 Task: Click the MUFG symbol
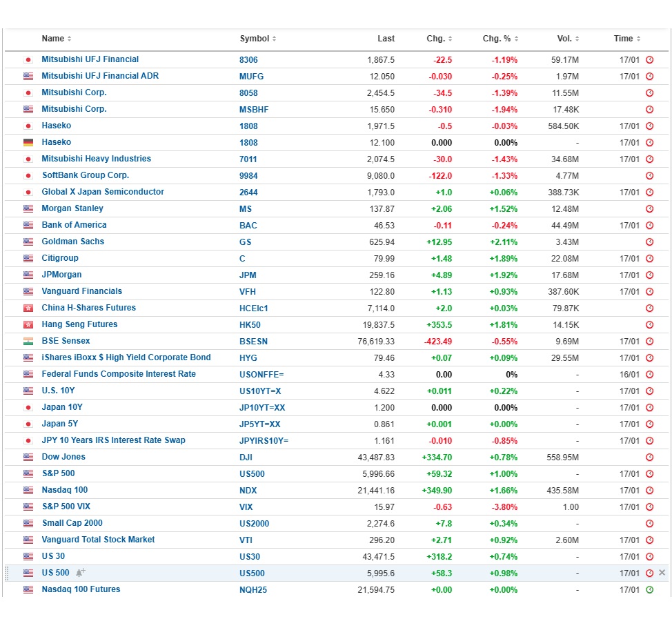coord(252,77)
